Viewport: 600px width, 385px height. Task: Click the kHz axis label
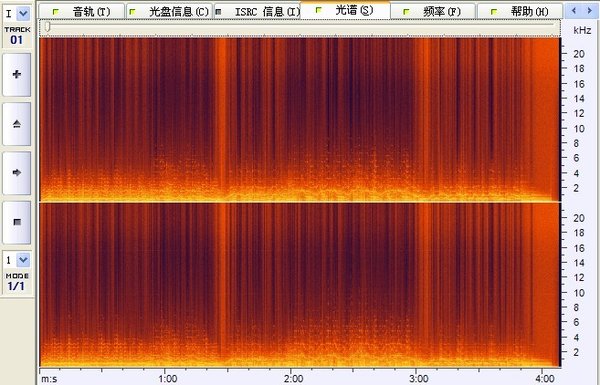pyautogui.click(x=582, y=30)
